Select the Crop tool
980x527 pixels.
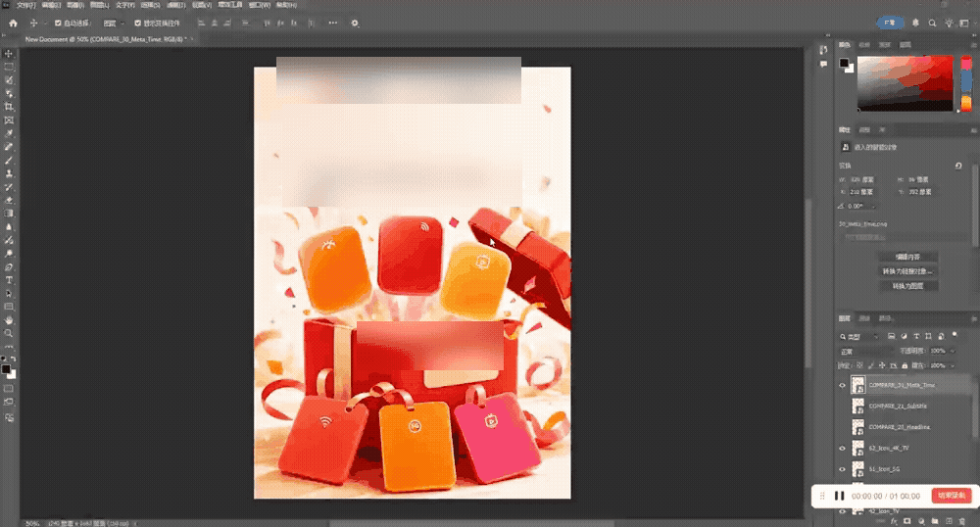[x=9, y=107]
